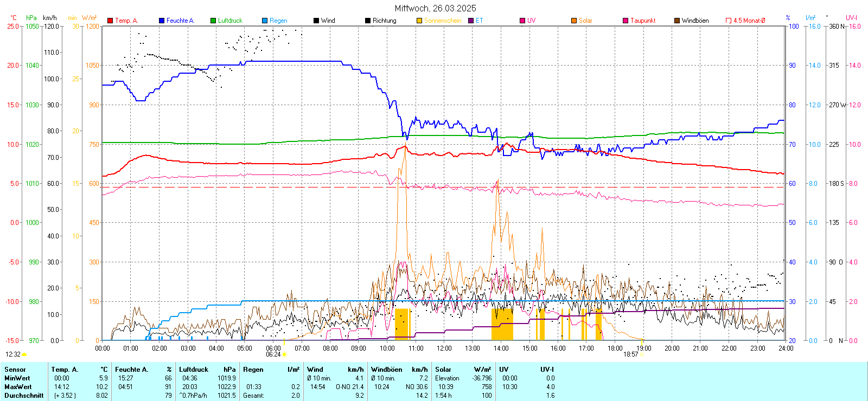868x401 pixels.
Task: Click the Taupunkt legend label
Action: (x=643, y=21)
